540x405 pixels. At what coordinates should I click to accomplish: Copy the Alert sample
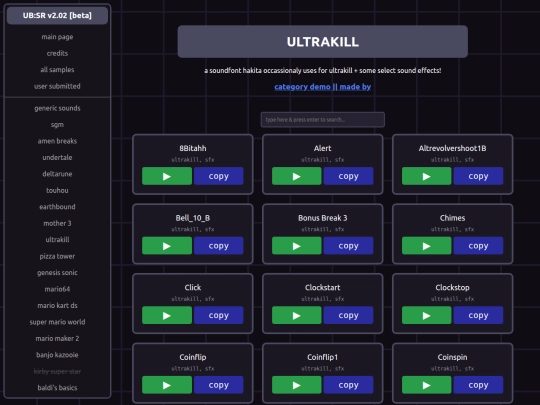click(349, 176)
